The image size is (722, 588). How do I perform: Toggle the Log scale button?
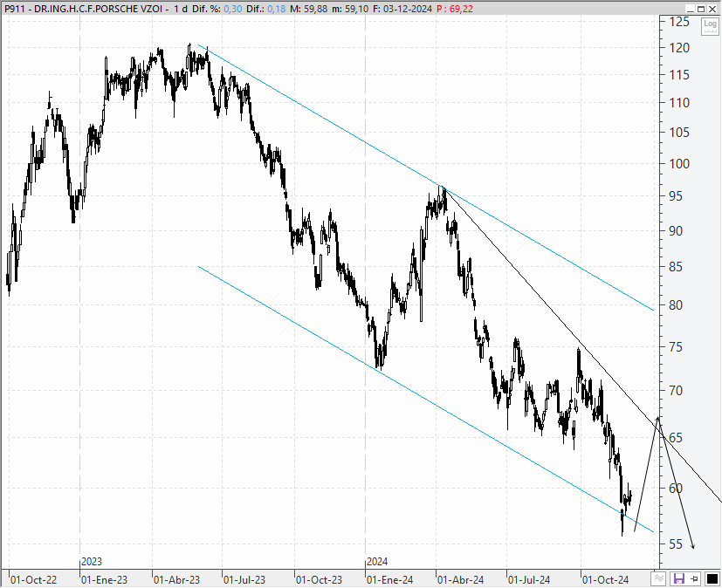[x=710, y=26]
